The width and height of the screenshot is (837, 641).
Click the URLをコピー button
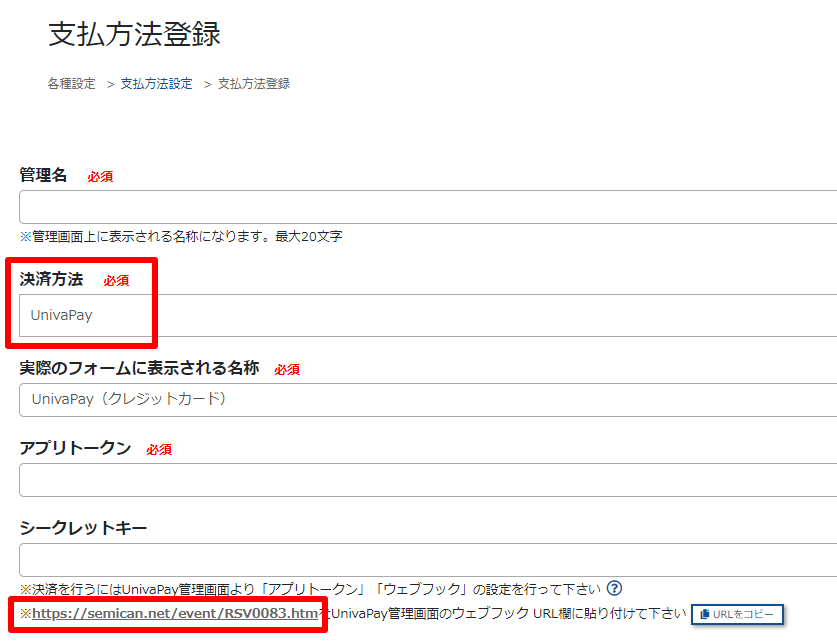[737, 614]
